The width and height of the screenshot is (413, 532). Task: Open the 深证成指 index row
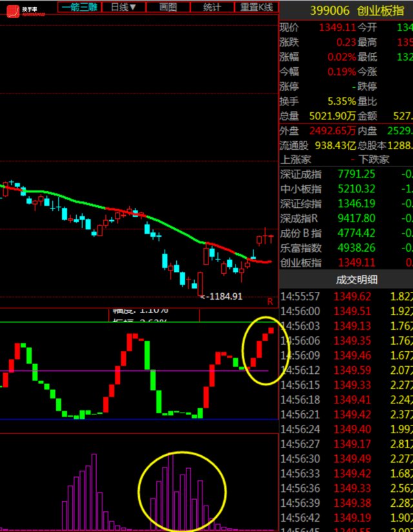click(346, 174)
